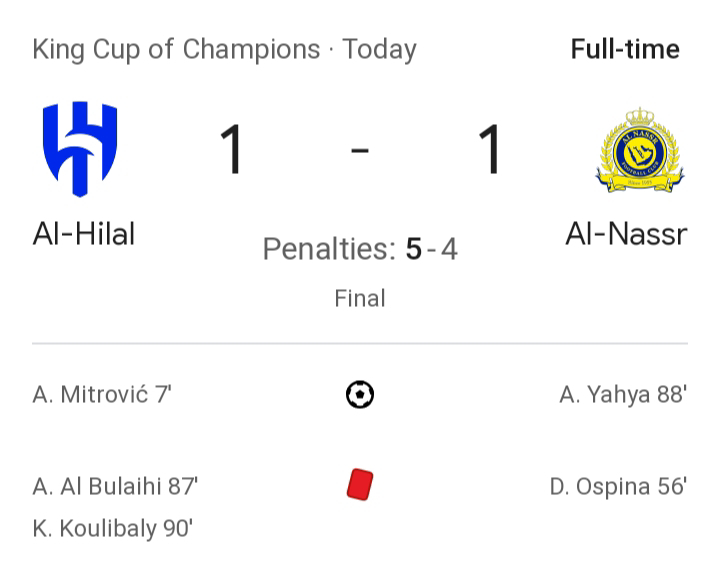
Task: Select red card A. Al Bulaihi 87'
Action: pyautogui.click(x=115, y=486)
